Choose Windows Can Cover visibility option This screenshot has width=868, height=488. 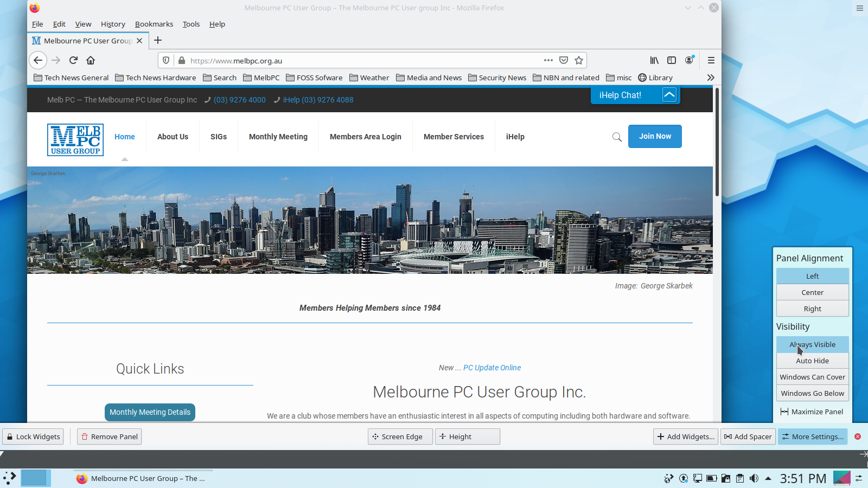812,377
